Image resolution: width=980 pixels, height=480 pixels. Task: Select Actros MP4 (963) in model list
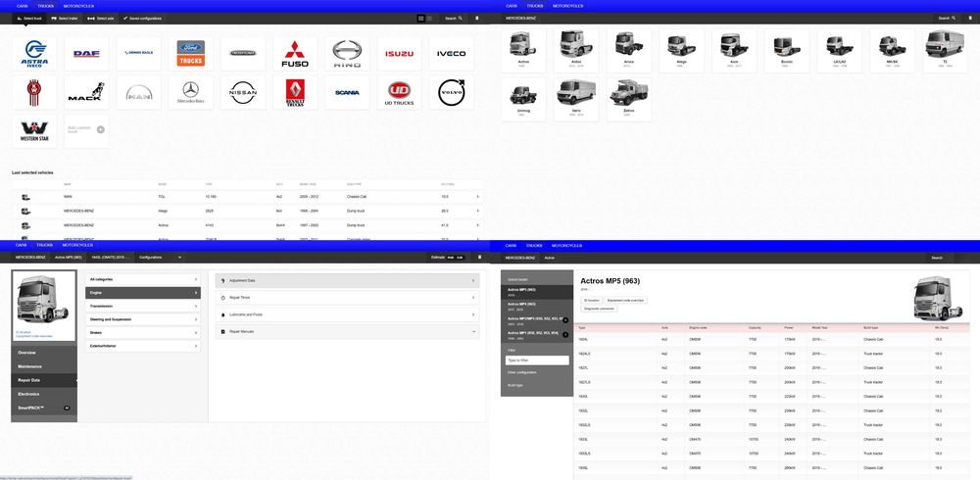pos(537,306)
